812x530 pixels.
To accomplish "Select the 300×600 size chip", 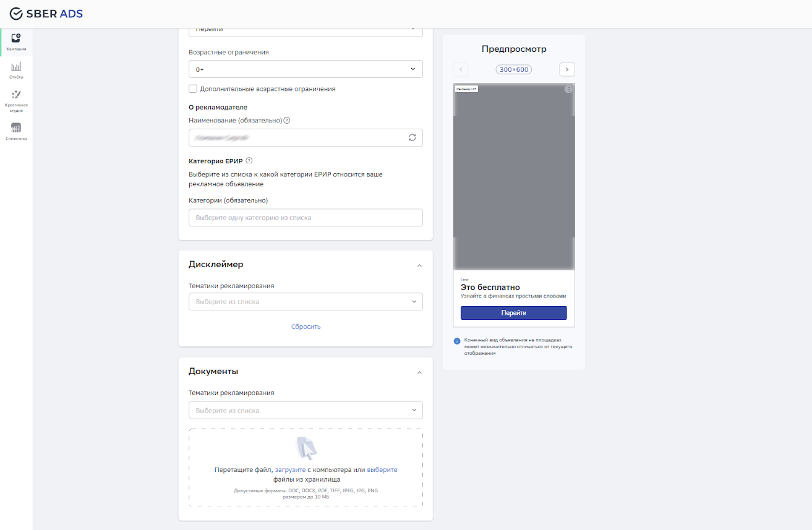I will pyautogui.click(x=513, y=69).
